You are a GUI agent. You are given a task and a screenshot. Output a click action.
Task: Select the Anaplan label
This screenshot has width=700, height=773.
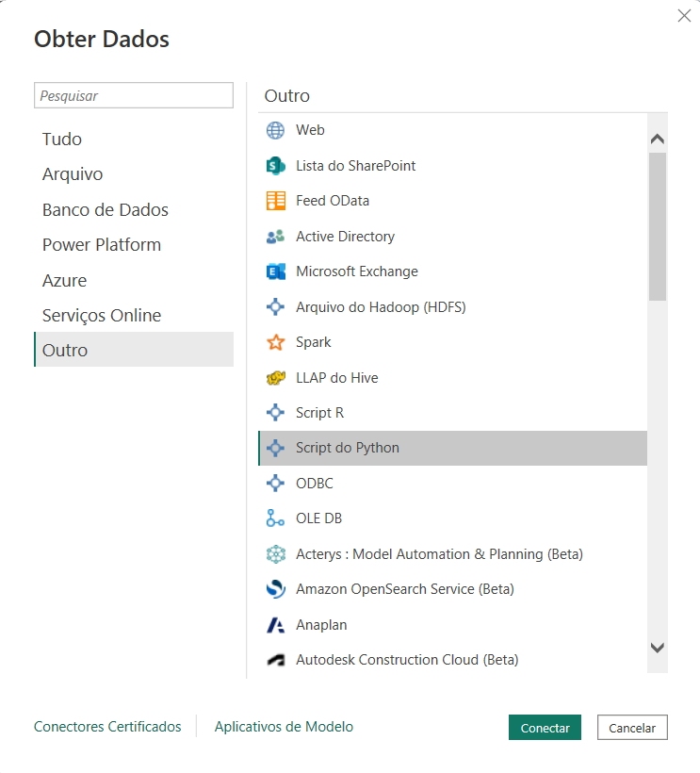321,625
